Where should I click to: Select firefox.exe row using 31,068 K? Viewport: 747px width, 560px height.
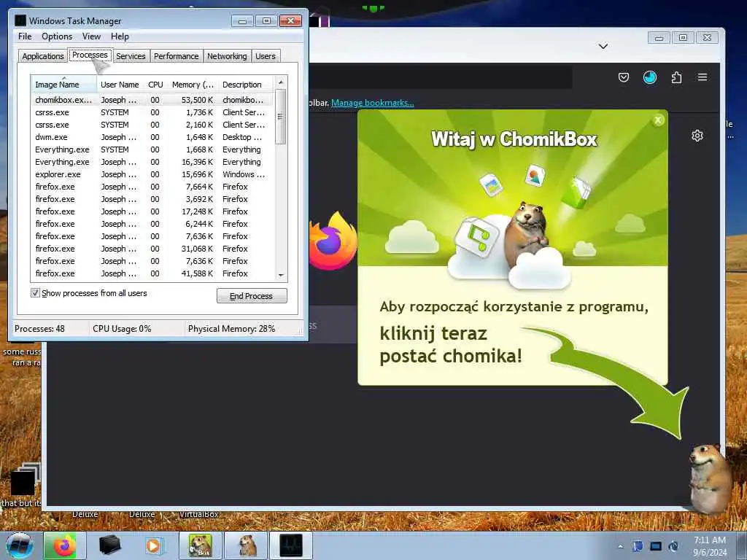153,249
